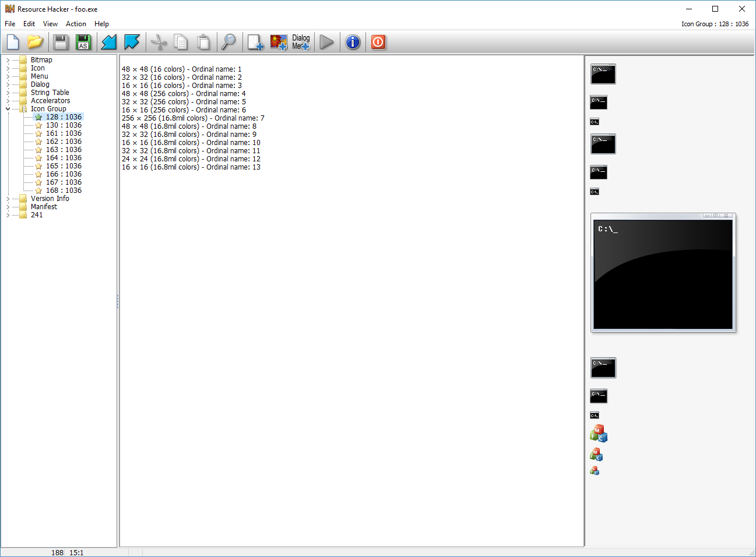Viewport: 756px width, 557px height.
Task: Expand the Icon tree node arrow
Action: tap(8, 68)
